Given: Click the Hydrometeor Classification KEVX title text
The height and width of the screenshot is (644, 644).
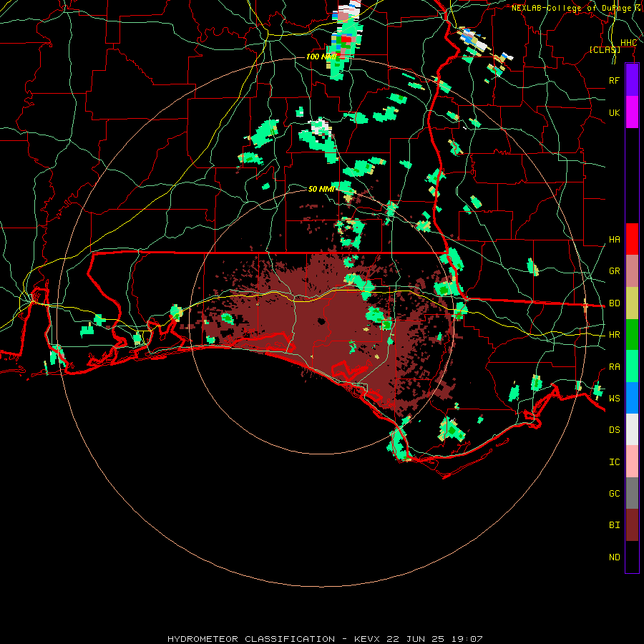Looking at the screenshot, I should (325, 639).
